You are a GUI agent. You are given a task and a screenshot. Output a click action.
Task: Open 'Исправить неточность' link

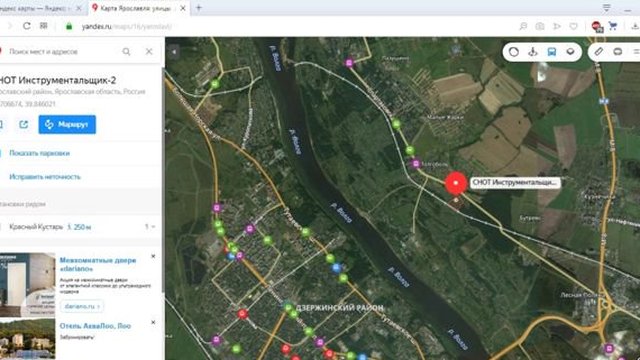coord(45,177)
